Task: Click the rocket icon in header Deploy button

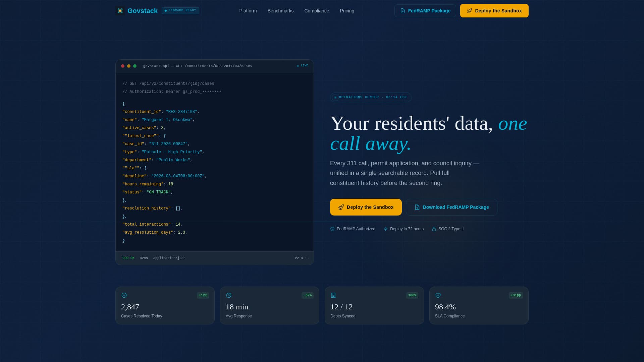Action: 470,11
